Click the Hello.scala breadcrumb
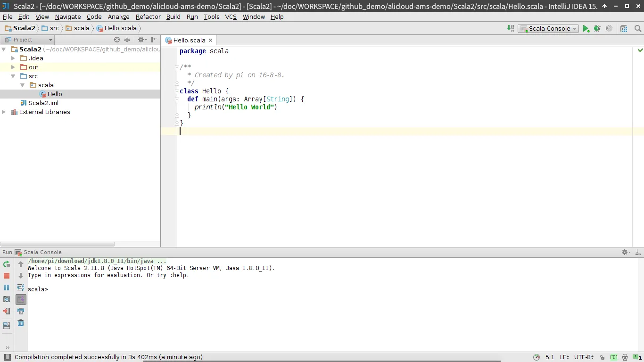Viewport: 644px width, 362px height. [x=116, y=28]
